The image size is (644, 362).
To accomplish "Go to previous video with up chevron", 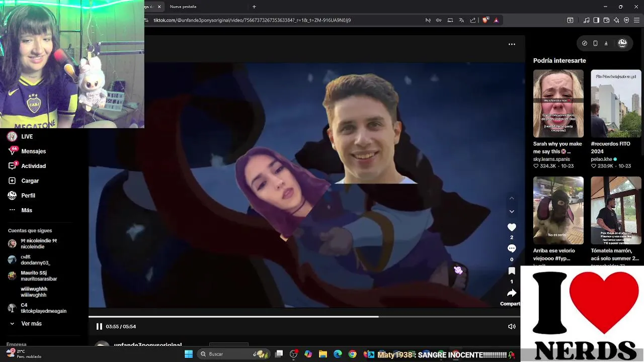I will 512,198.
